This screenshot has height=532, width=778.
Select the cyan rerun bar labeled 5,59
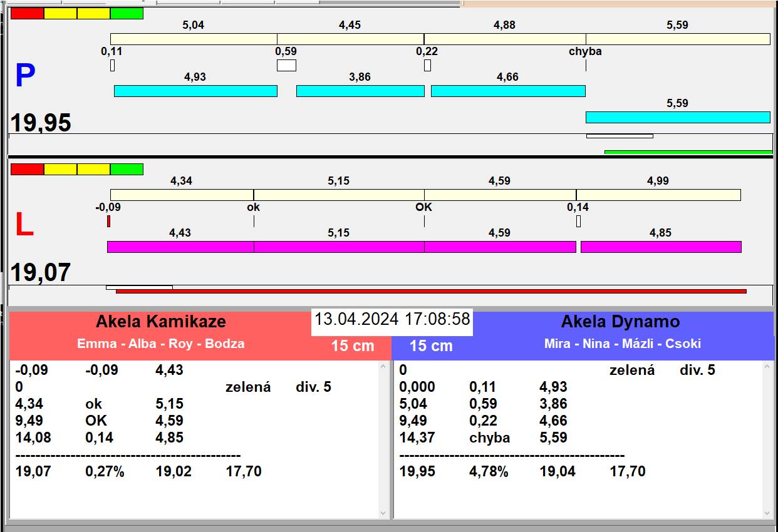point(678,117)
